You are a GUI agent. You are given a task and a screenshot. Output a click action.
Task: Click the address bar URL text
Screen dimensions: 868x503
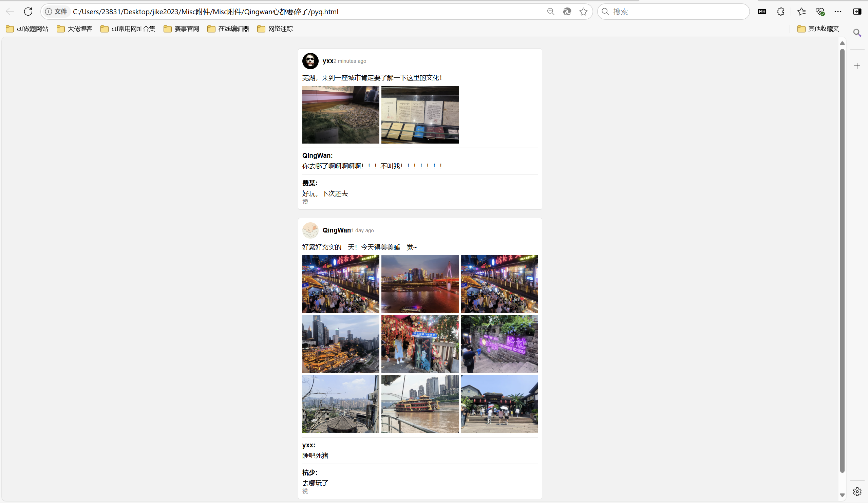206,12
